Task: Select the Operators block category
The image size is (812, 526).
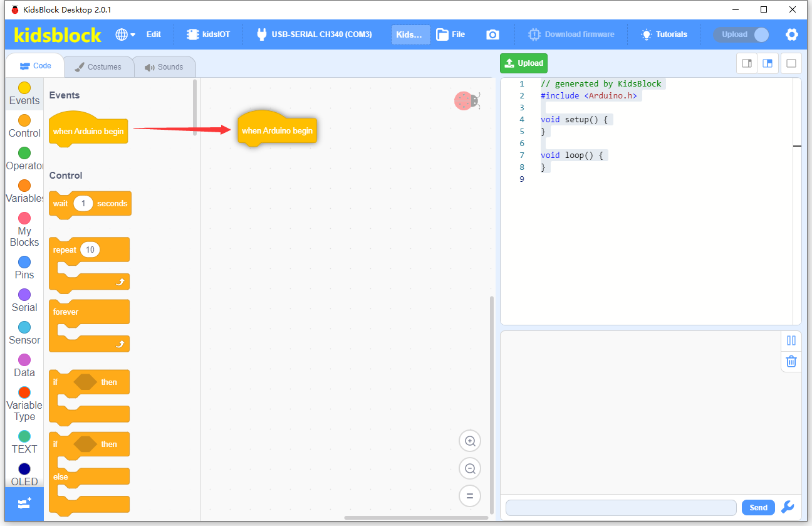Action: tap(24, 159)
